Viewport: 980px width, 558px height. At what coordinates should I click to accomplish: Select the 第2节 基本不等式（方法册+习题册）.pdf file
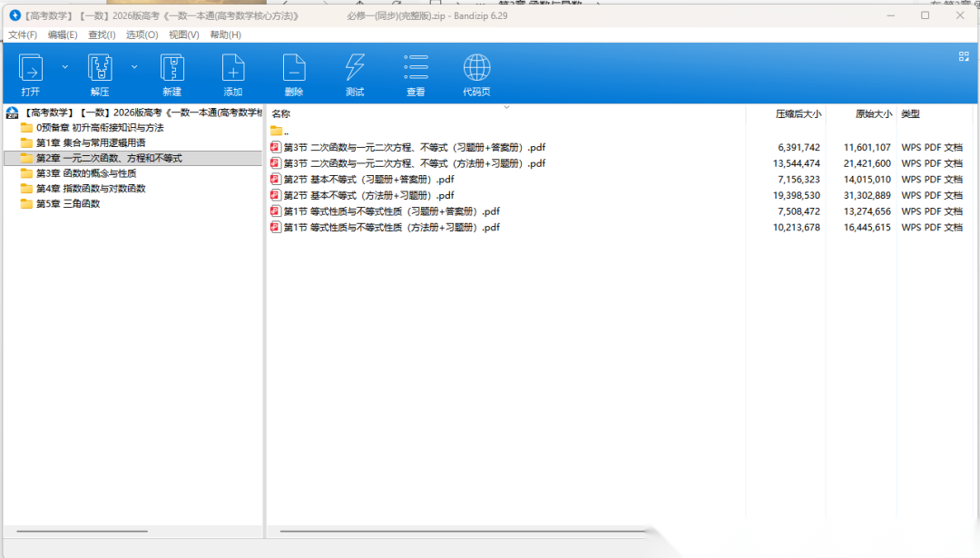point(368,195)
